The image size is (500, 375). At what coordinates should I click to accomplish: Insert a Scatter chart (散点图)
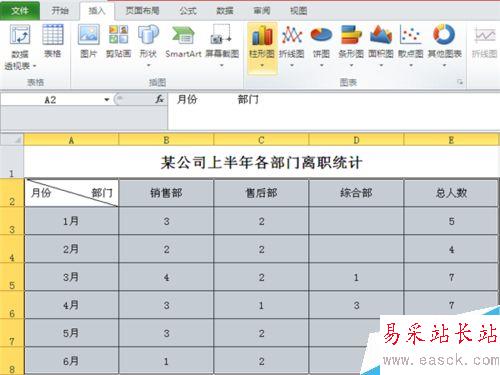pyautogui.click(x=411, y=45)
